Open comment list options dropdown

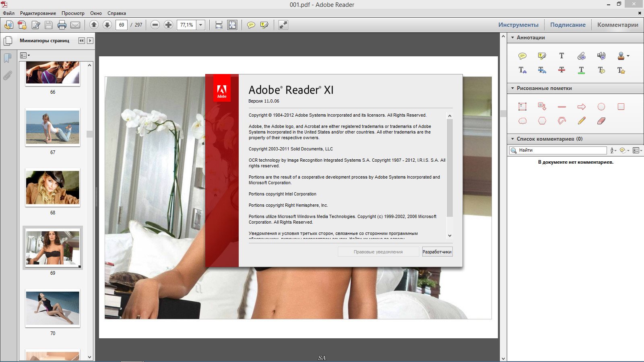(x=638, y=150)
